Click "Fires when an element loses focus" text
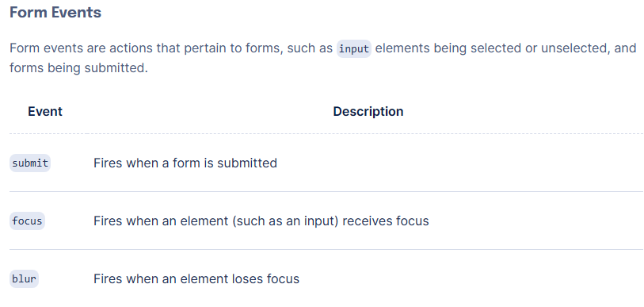This screenshot has height=307, width=644. [x=196, y=279]
